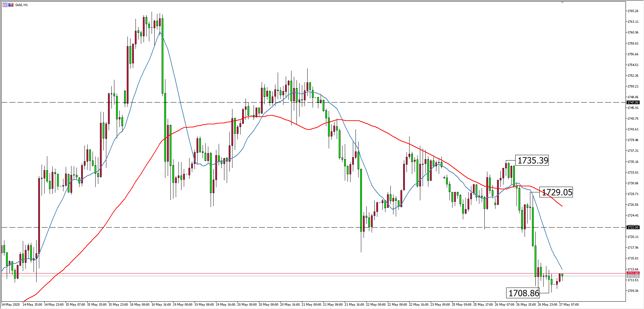This screenshot has height=309, width=644.
Task: Click the 18 May 16:00 time axis label
Action: [x=161, y=305]
